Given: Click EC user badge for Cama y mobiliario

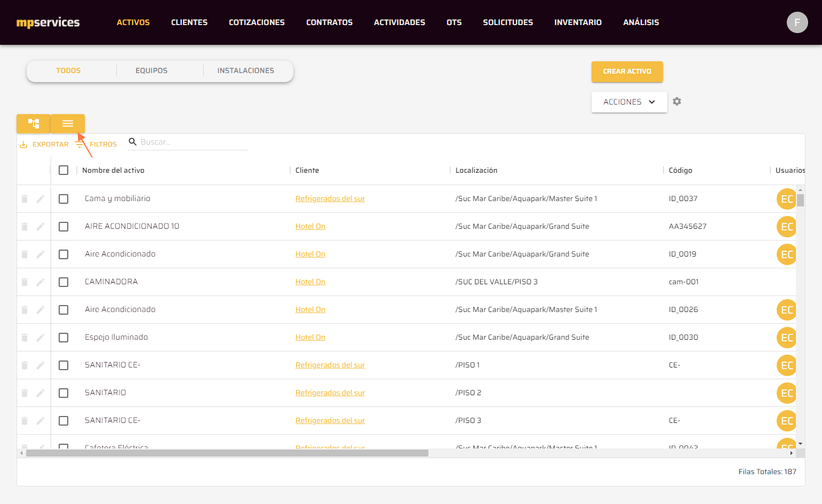Looking at the screenshot, I should click(x=786, y=199).
